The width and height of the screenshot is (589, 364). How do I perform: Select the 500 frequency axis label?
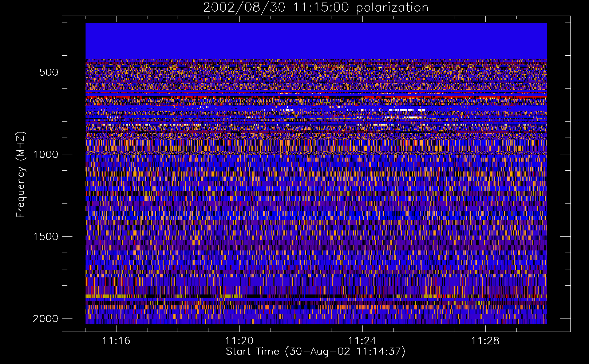(x=49, y=72)
